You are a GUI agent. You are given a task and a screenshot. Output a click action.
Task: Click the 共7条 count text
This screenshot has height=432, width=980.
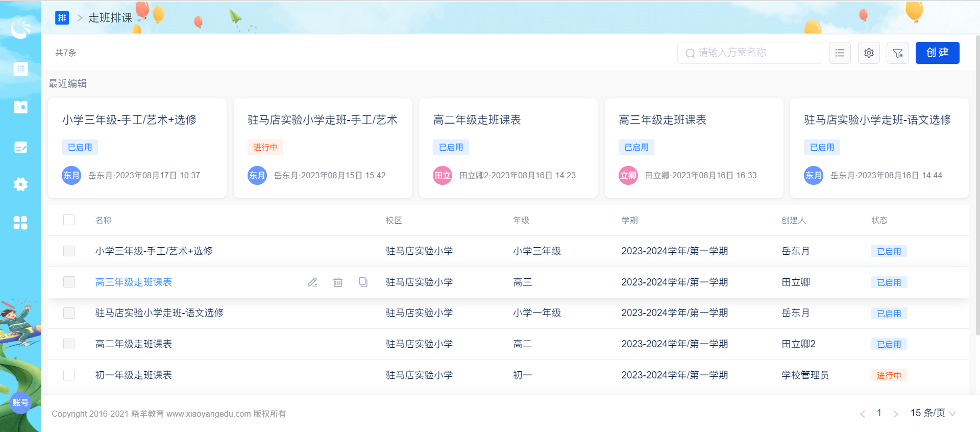66,53
